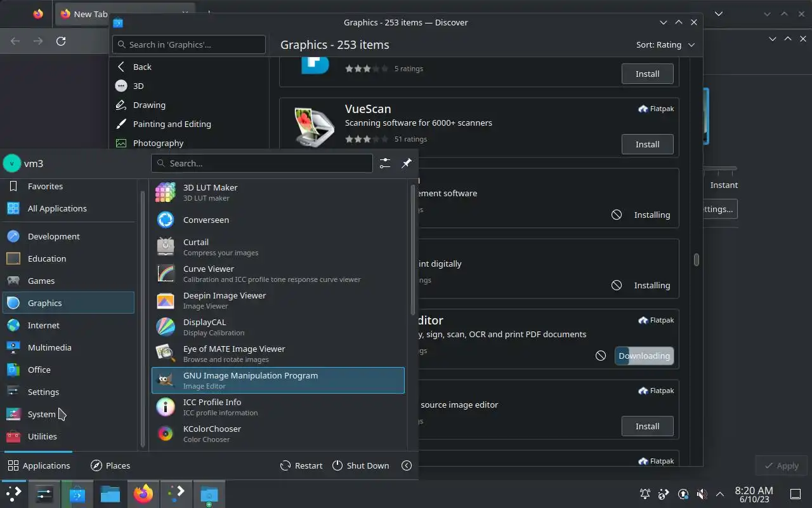
Task: Install the source image editor app
Action: pyautogui.click(x=647, y=426)
